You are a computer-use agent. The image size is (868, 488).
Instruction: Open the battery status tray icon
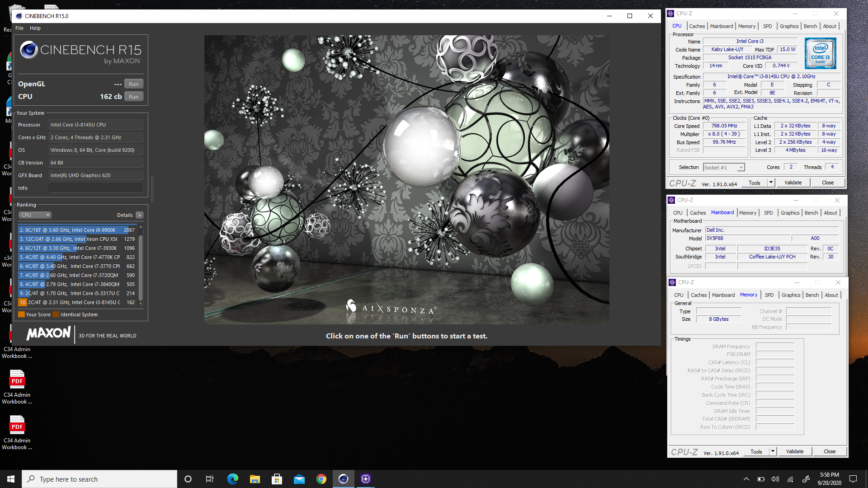click(x=761, y=479)
